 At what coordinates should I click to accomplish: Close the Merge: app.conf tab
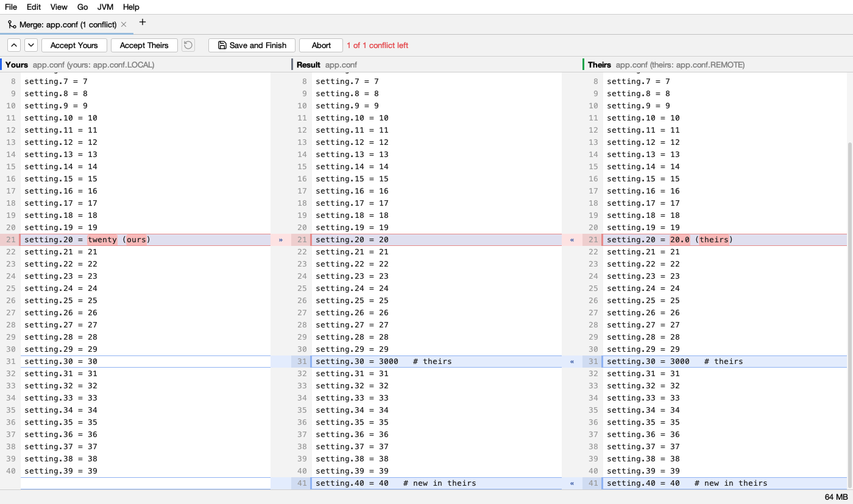(x=124, y=25)
